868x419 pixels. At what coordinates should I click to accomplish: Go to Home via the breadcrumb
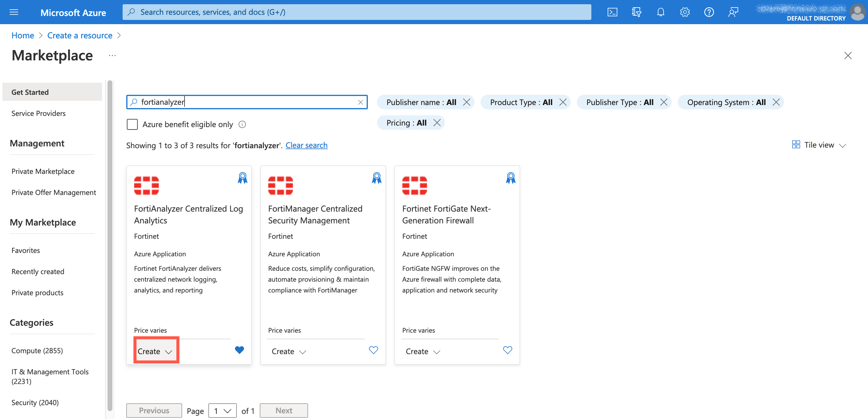tap(22, 35)
